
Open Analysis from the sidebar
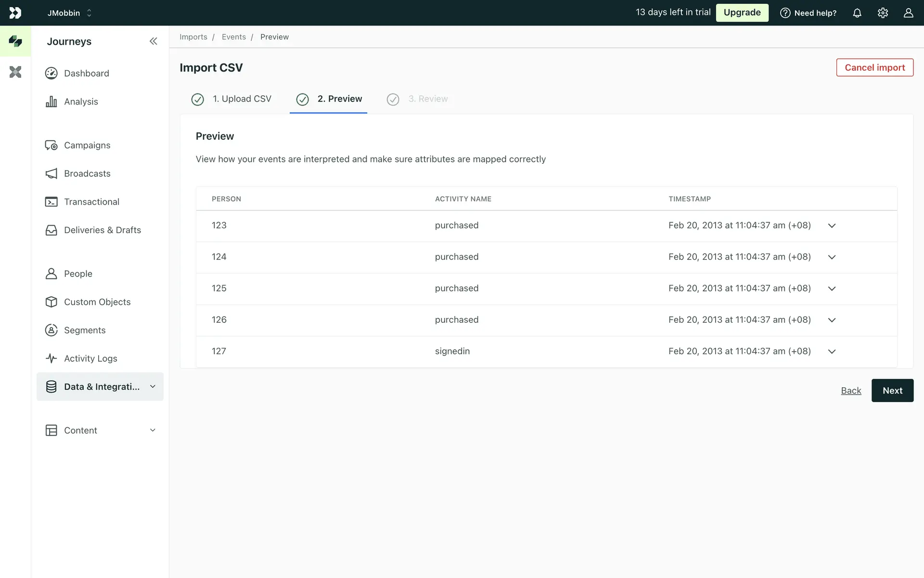[x=81, y=102]
